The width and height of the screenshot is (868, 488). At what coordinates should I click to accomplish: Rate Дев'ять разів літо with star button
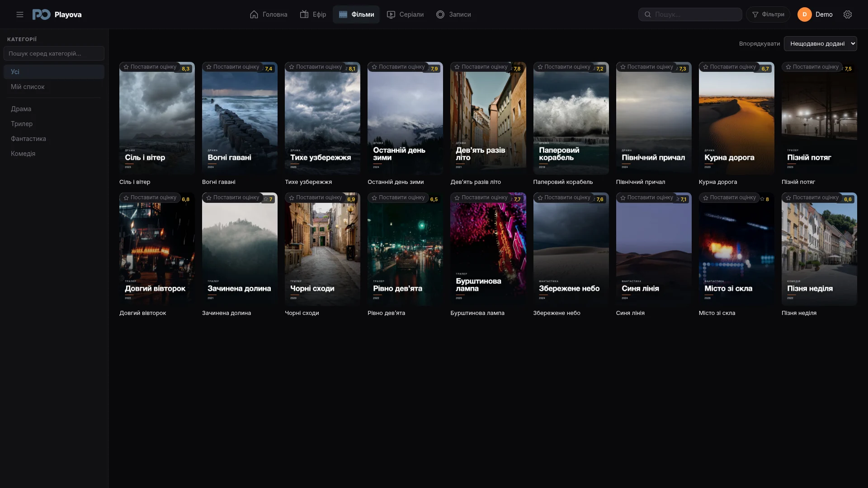[481, 67]
